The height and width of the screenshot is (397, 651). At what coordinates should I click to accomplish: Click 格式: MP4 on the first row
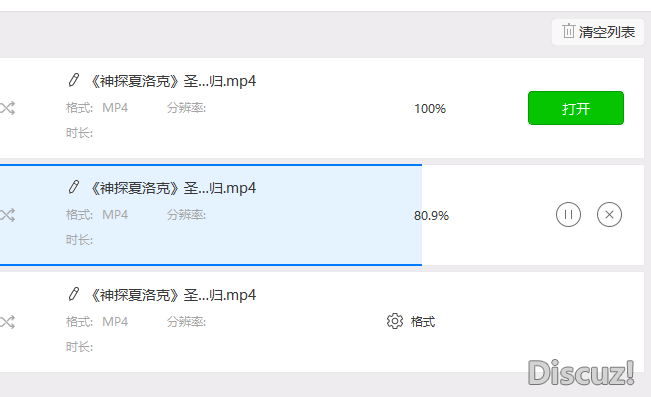point(97,108)
